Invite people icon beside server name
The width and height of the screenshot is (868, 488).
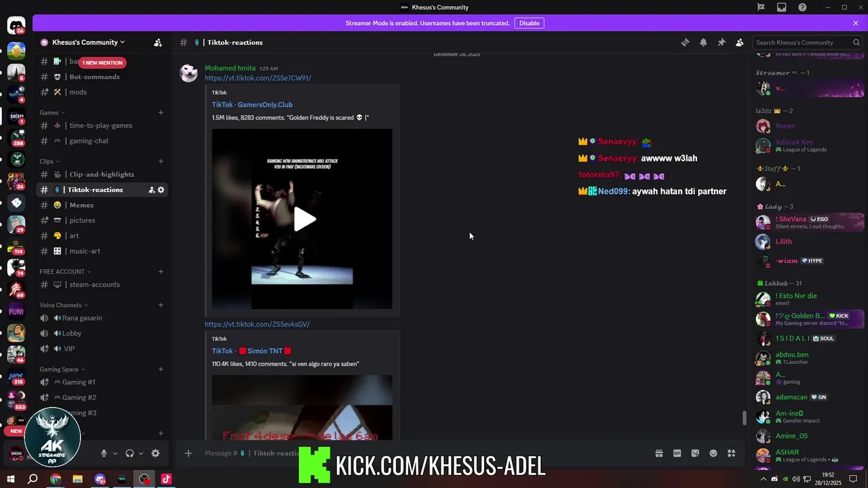pyautogui.click(x=158, y=42)
